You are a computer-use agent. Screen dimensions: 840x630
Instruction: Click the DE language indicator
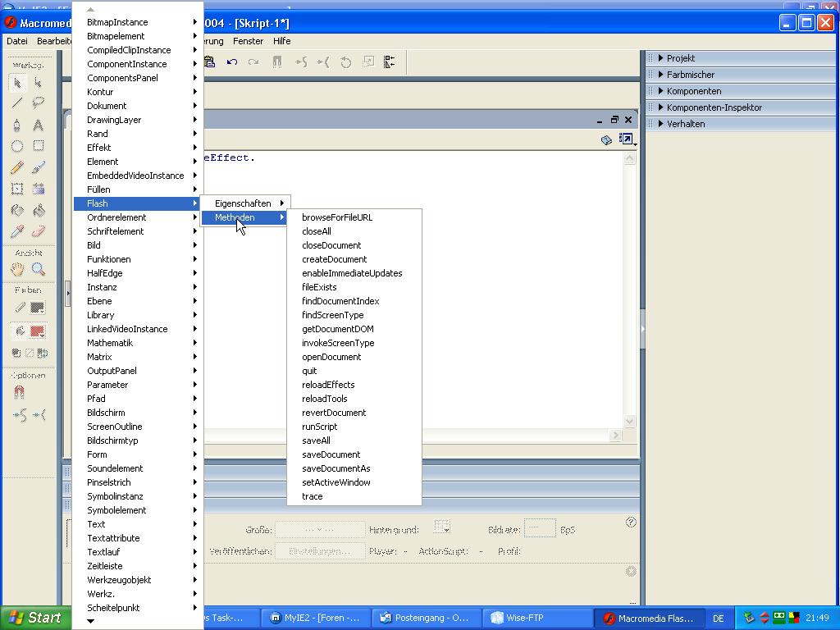pyautogui.click(x=719, y=619)
